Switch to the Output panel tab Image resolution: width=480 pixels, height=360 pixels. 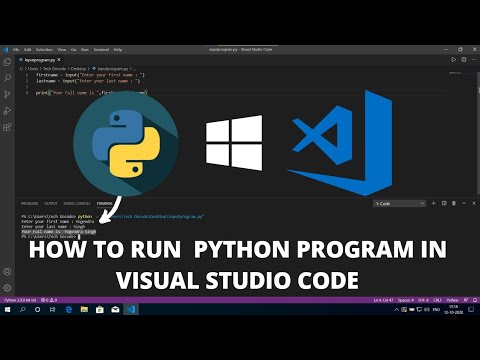[x=51, y=203]
